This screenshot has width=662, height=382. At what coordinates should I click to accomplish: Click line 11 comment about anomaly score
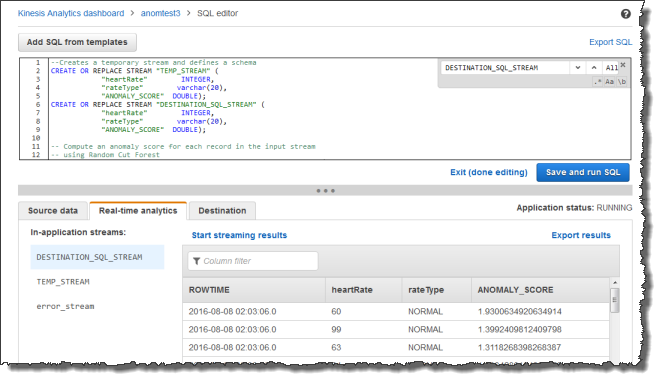pyautogui.click(x=183, y=146)
